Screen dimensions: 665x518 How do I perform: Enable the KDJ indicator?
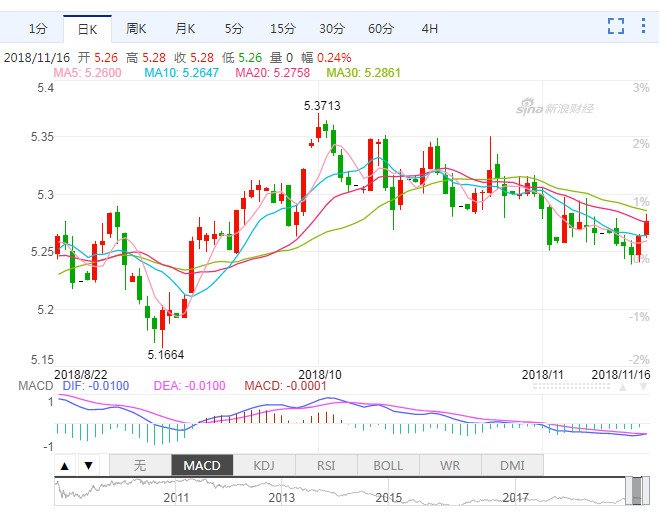(x=264, y=465)
